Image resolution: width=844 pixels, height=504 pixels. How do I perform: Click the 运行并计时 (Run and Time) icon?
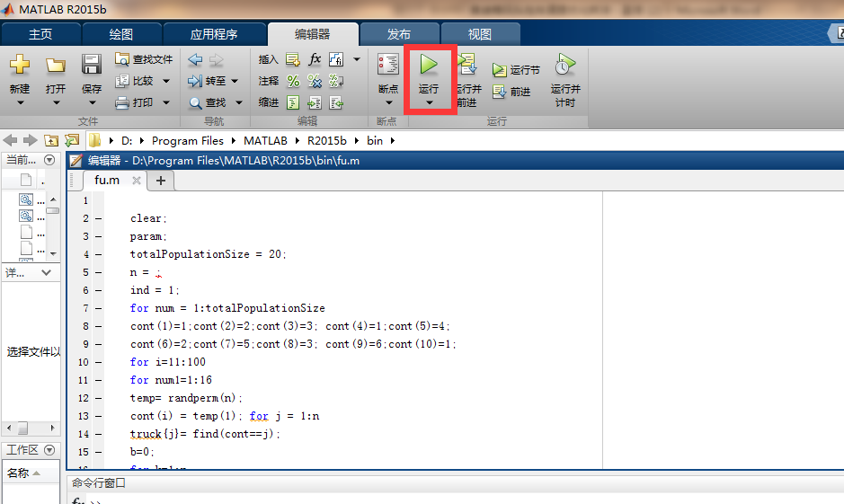[565, 65]
